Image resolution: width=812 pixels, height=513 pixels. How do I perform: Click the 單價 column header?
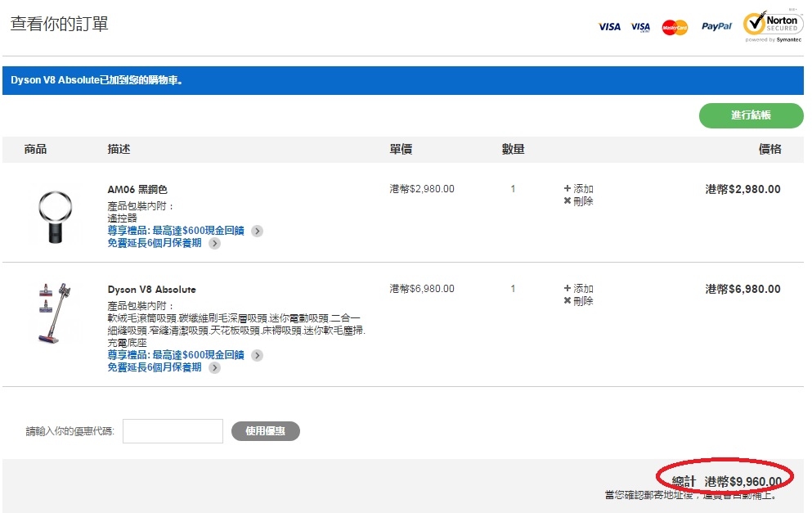tap(401, 149)
